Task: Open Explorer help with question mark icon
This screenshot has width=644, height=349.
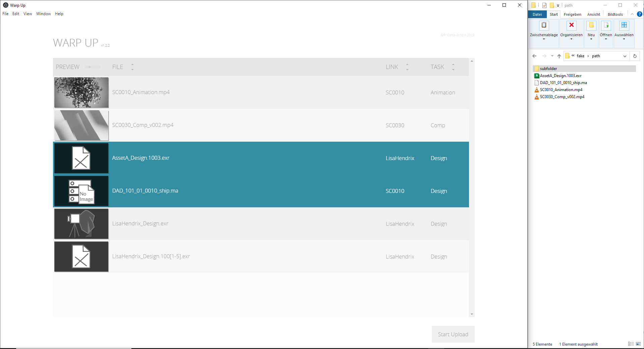Action: coord(639,14)
